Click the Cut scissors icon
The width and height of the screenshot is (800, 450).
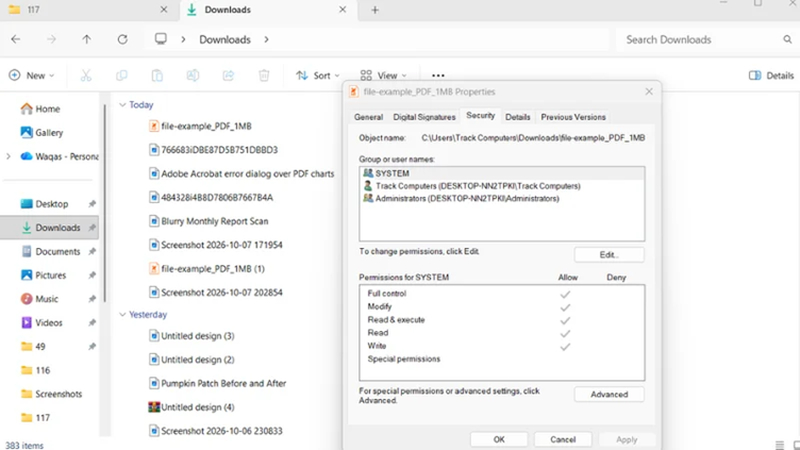86,76
